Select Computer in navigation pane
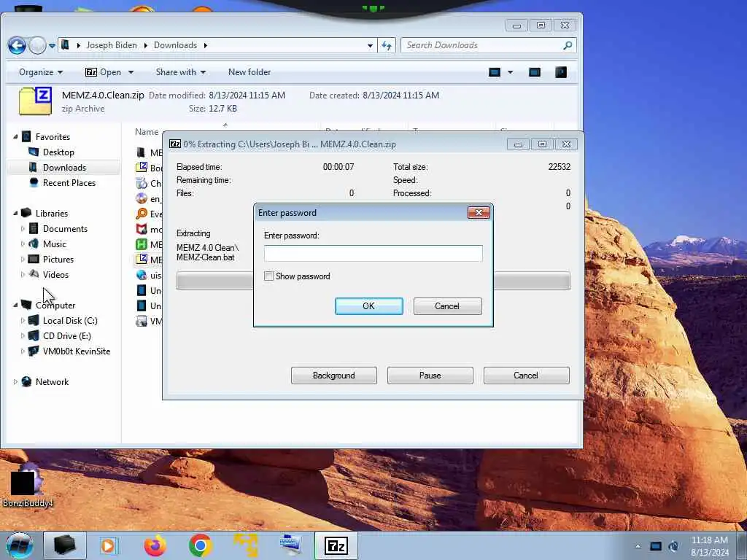Image resolution: width=747 pixels, height=560 pixels. [55, 306]
